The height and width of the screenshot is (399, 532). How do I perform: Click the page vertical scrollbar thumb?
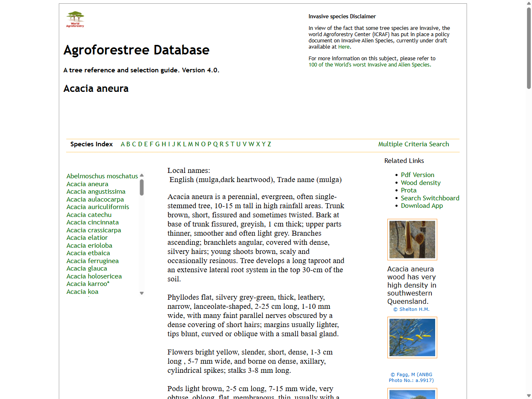click(x=529, y=48)
